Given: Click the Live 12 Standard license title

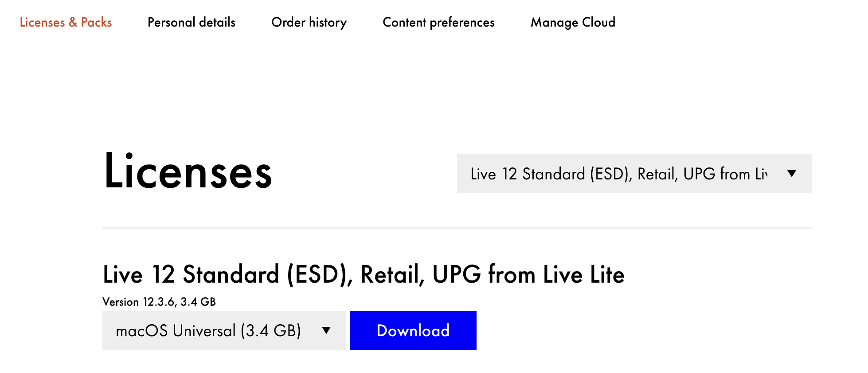Looking at the screenshot, I should (x=363, y=275).
